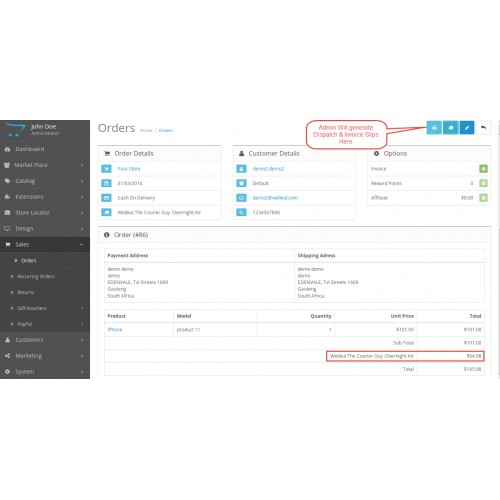Click the blue edit pencil button
The width and height of the screenshot is (500, 500).
point(467,128)
